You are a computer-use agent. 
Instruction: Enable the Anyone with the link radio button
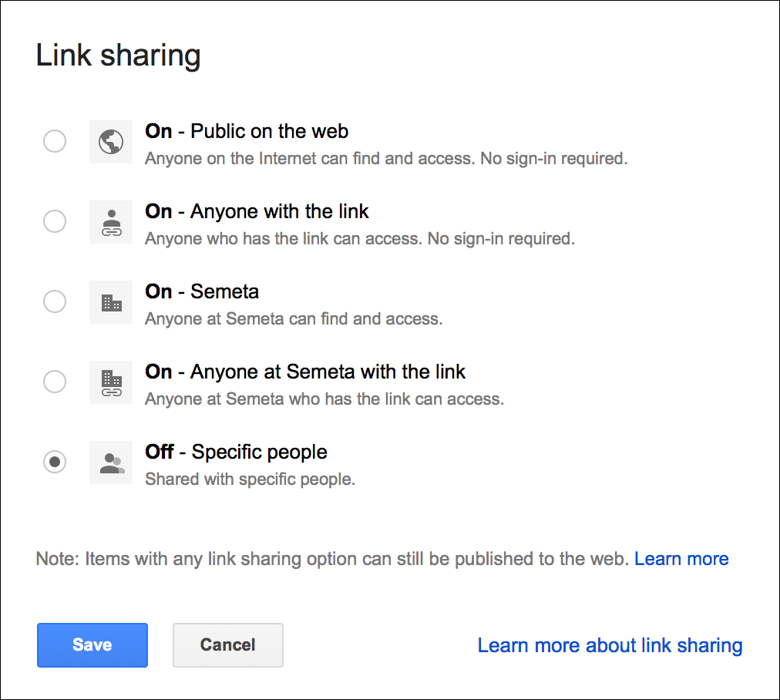(55, 222)
